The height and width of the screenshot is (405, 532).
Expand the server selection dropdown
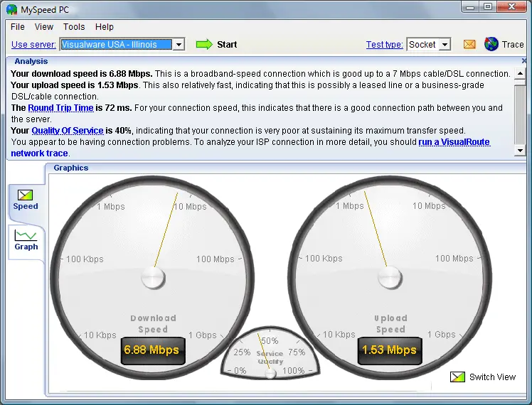[179, 44]
